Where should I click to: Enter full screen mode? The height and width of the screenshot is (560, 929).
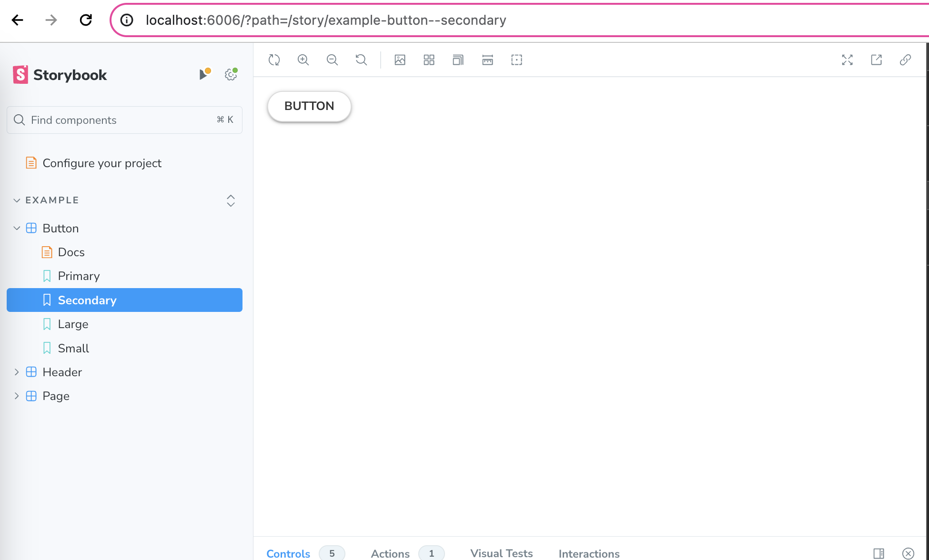[847, 60]
